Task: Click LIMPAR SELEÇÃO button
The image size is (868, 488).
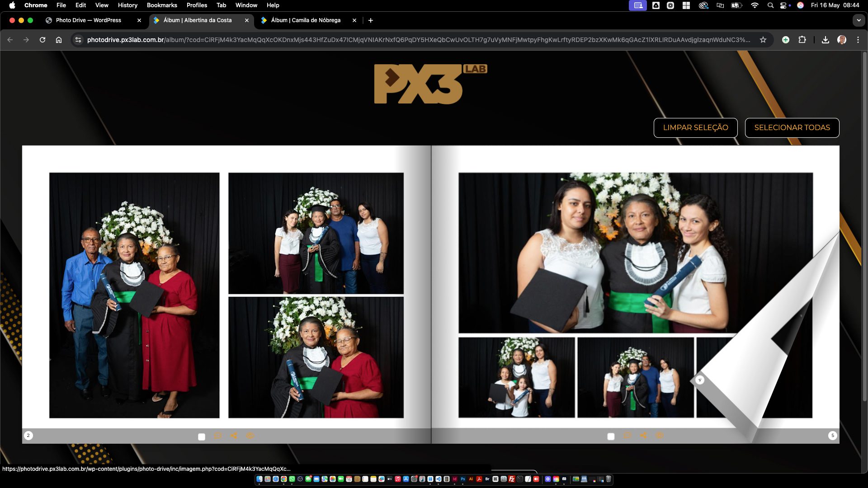Action: 695,127
